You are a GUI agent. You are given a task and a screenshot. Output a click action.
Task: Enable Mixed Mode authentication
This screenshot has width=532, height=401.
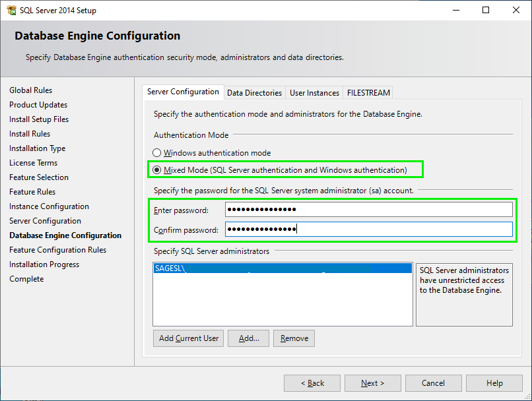(x=156, y=169)
